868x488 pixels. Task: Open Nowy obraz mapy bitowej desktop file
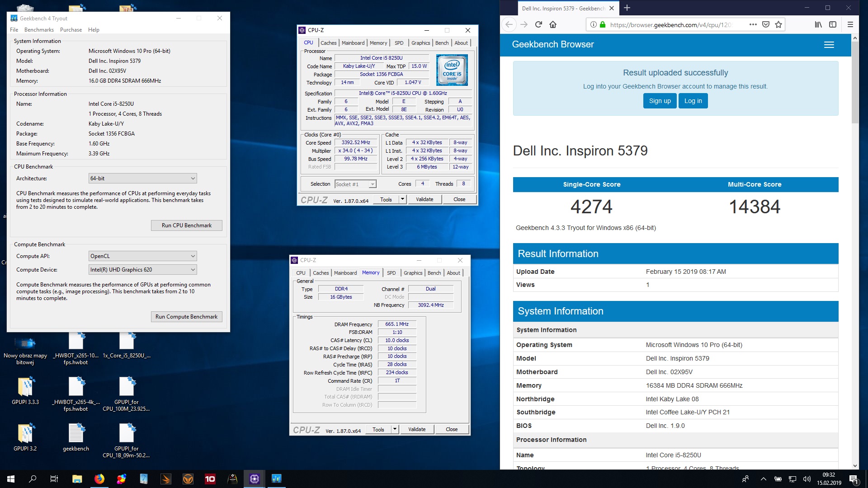(x=25, y=350)
